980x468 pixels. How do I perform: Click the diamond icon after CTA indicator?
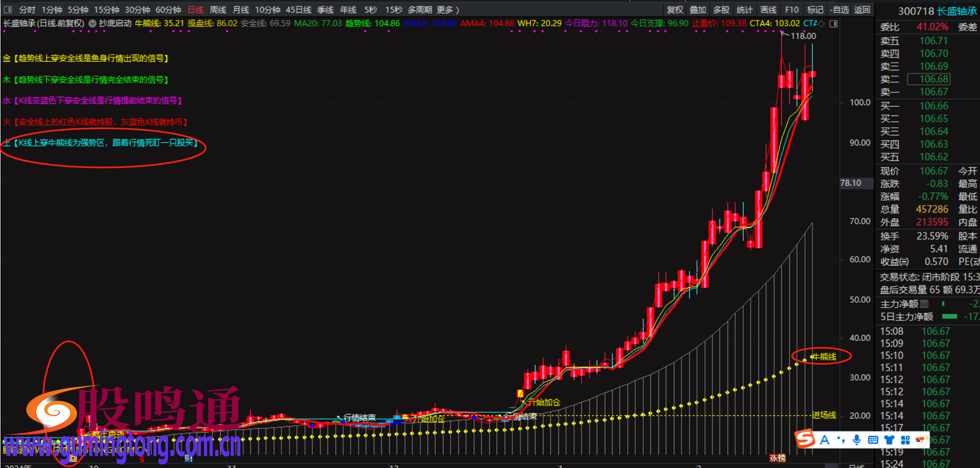pos(821,24)
